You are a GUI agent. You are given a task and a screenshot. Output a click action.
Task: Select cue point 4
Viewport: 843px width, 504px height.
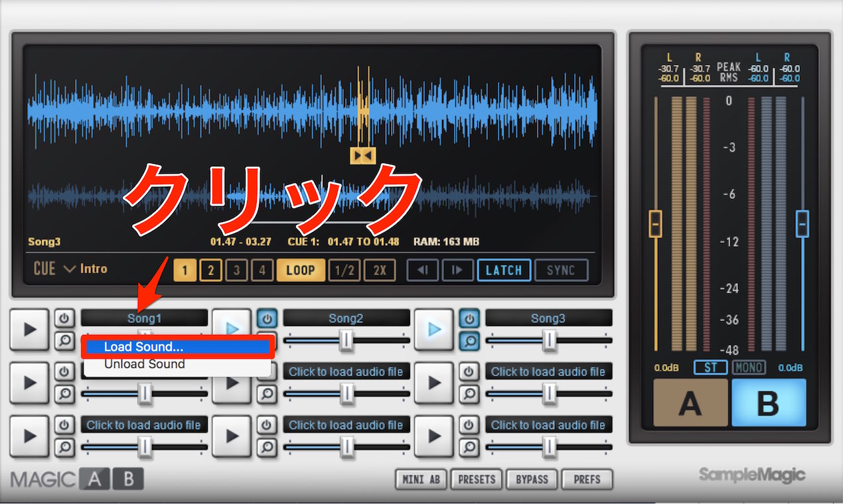[262, 271]
